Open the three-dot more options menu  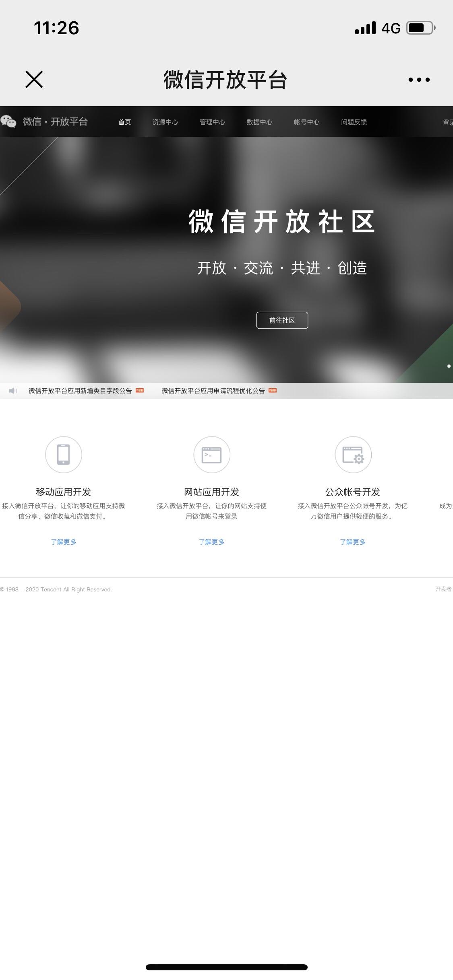pos(419,80)
